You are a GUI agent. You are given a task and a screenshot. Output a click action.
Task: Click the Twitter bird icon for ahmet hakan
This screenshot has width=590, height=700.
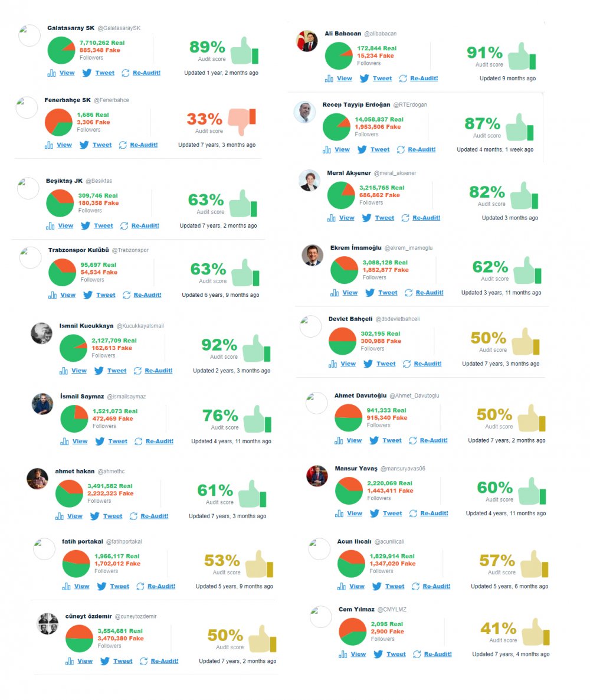click(x=94, y=516)
